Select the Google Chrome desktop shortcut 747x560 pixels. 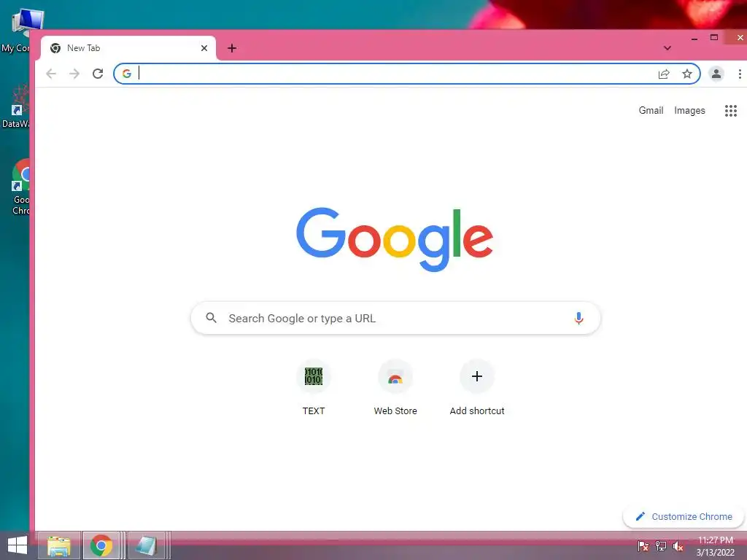click(19, 187)
